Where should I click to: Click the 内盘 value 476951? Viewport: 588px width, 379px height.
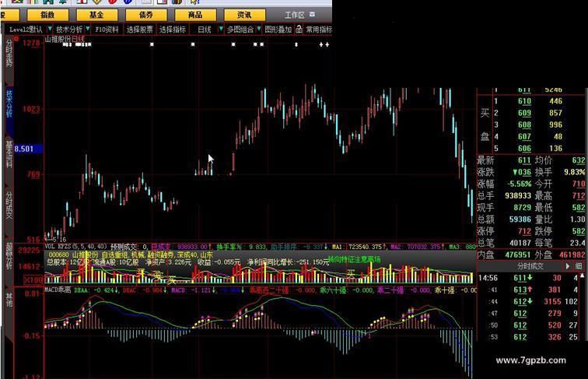click(x=518, y=254)
